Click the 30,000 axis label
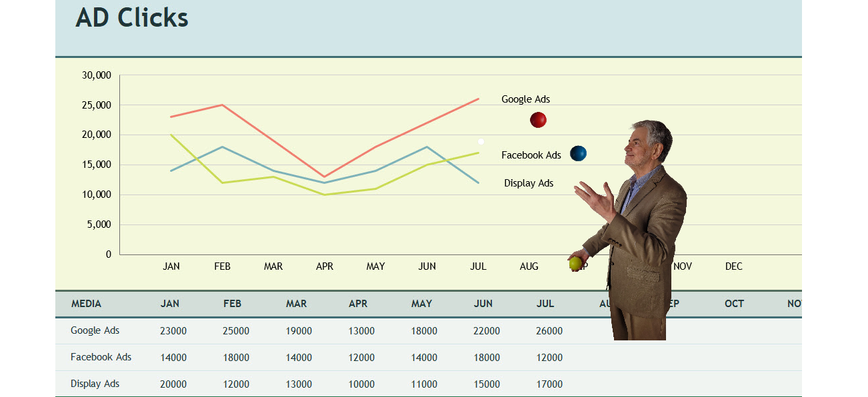868x397 pixels. pos(97,75)
